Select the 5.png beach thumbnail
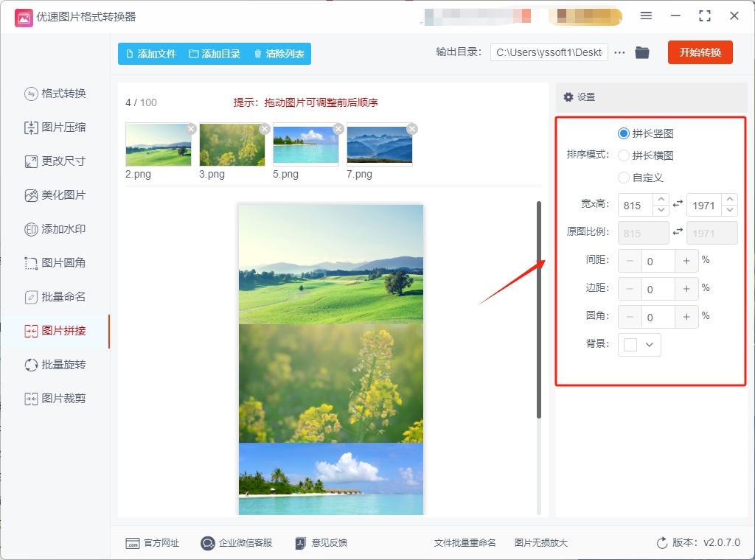Screen dimensions: 755x560 [x=306, y=144]
